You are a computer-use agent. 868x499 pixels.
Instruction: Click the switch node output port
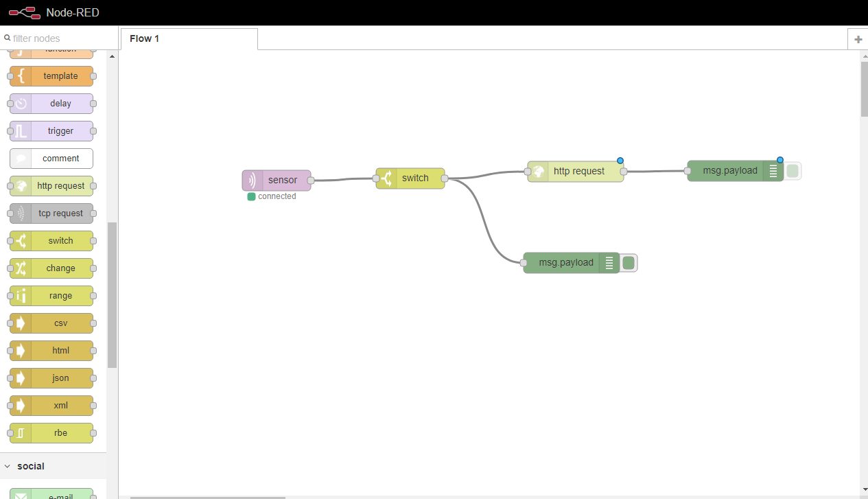click(x=445, y=178)
